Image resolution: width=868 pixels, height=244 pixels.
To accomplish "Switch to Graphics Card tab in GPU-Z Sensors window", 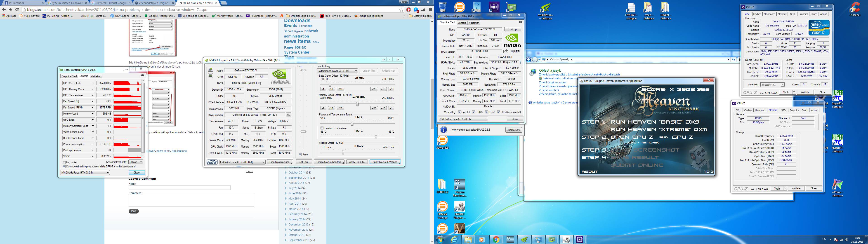I will coord(69,76).
